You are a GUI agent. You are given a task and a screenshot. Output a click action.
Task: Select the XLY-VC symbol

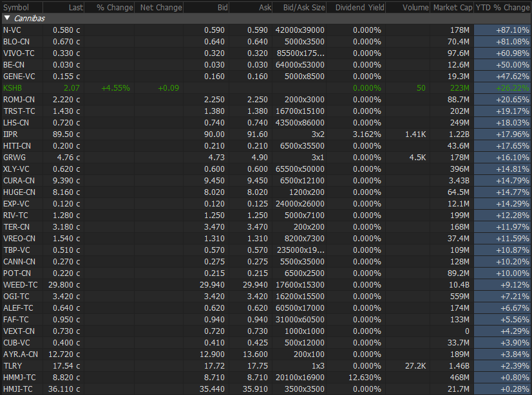point(16,169)
